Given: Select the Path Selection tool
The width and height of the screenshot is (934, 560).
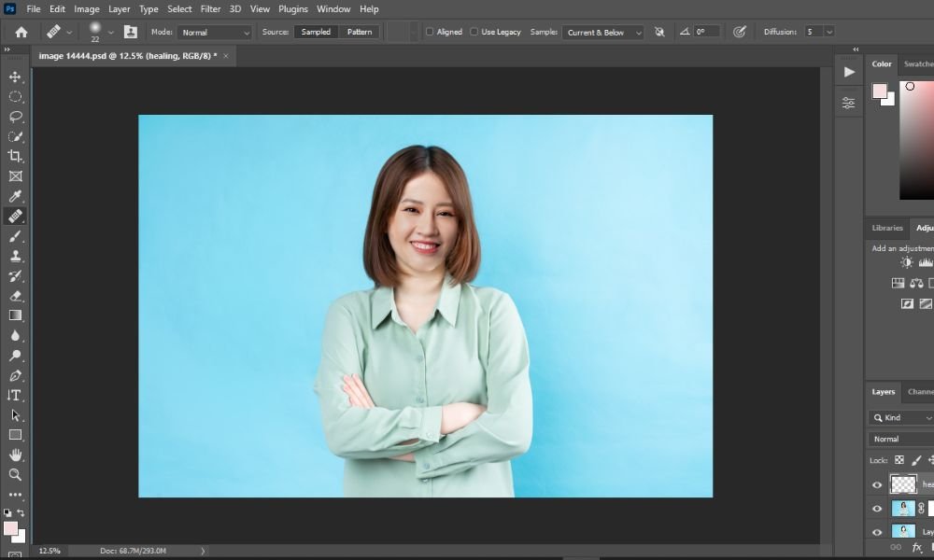Looking at the screenshot, I should [15, 415].
